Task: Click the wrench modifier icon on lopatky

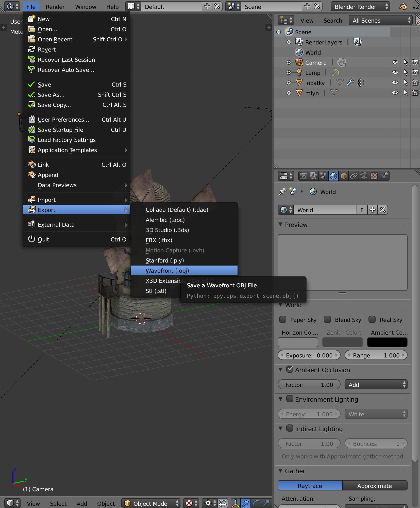Action: 350,83
